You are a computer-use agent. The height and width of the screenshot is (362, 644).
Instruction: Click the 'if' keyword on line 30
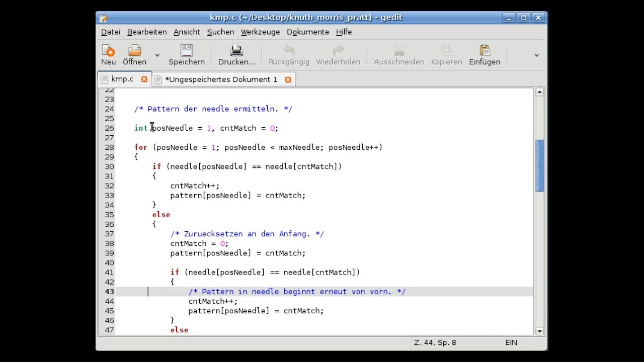(156, 166)
